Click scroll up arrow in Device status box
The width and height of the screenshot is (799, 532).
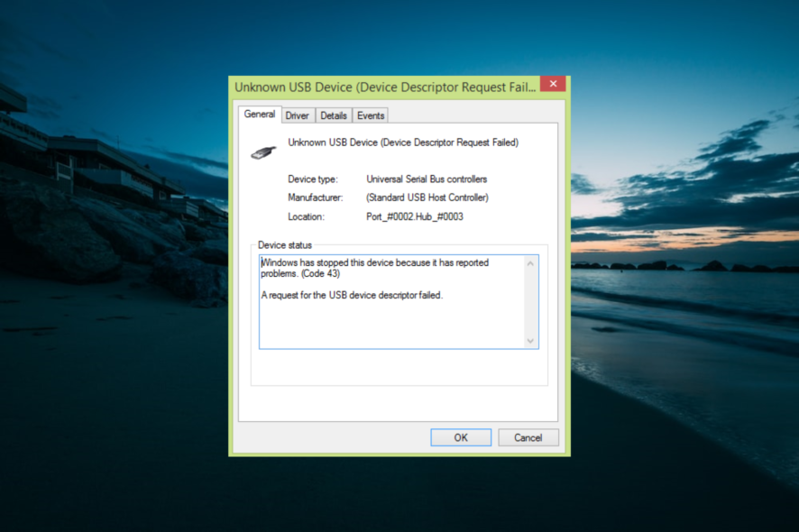530,263
